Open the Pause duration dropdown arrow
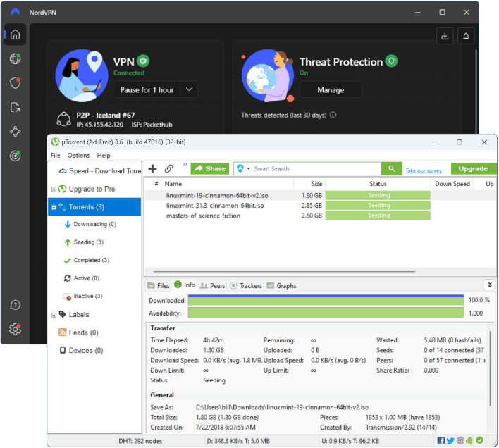The image size is (499, 448). click(189, 89)
